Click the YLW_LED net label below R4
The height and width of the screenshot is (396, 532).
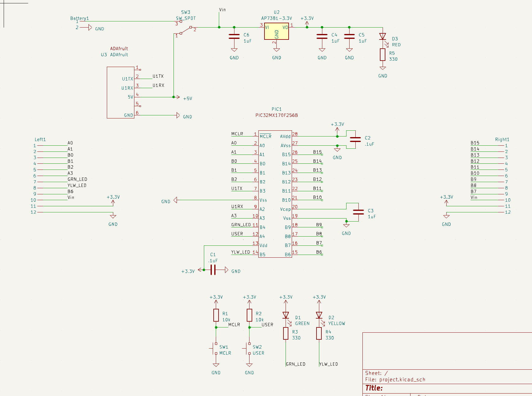[x=328, y=364]
